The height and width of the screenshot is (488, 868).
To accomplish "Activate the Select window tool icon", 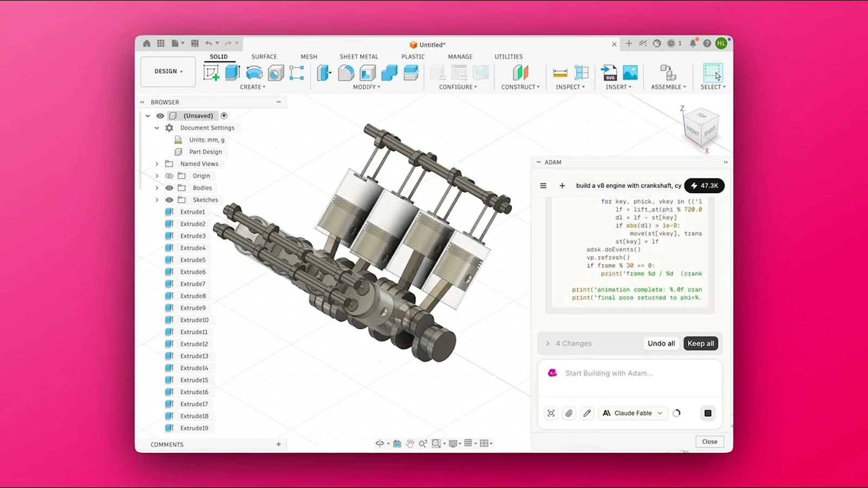I will pos(713,73).
